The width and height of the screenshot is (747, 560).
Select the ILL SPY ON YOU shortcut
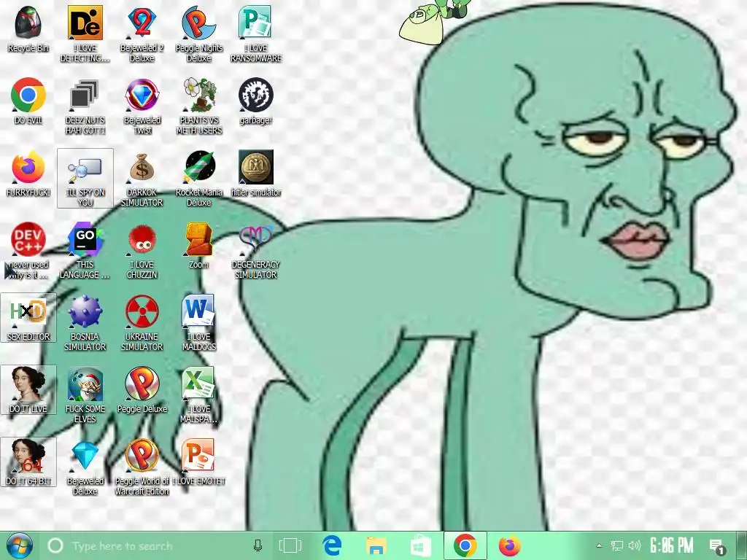pos(85,178)
